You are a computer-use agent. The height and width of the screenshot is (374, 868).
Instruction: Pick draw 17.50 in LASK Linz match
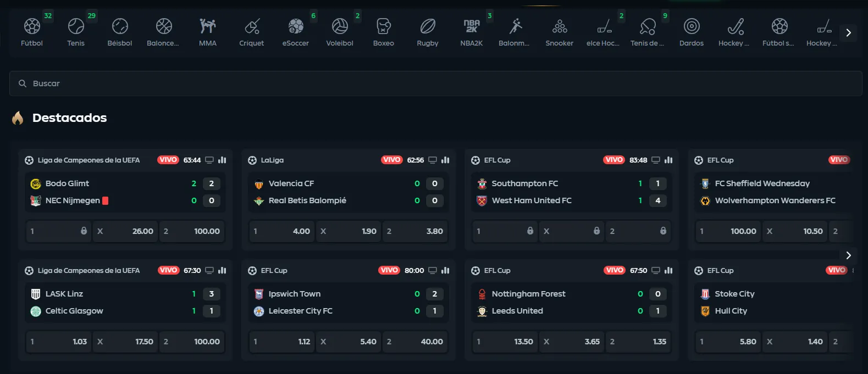pyautogui.click(x=125, y=342)
